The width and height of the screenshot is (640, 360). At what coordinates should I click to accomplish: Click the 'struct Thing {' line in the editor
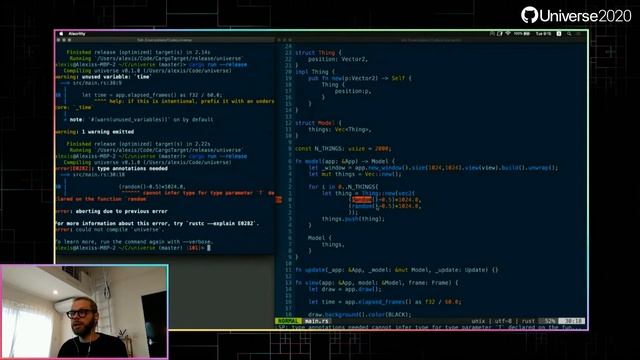pyautogui.click(x=318, y=53)
